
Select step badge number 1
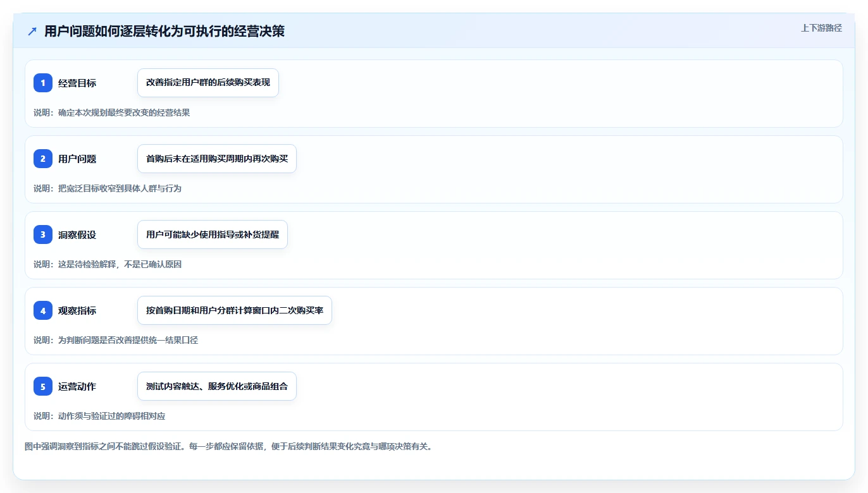click(x=43, y=83)
